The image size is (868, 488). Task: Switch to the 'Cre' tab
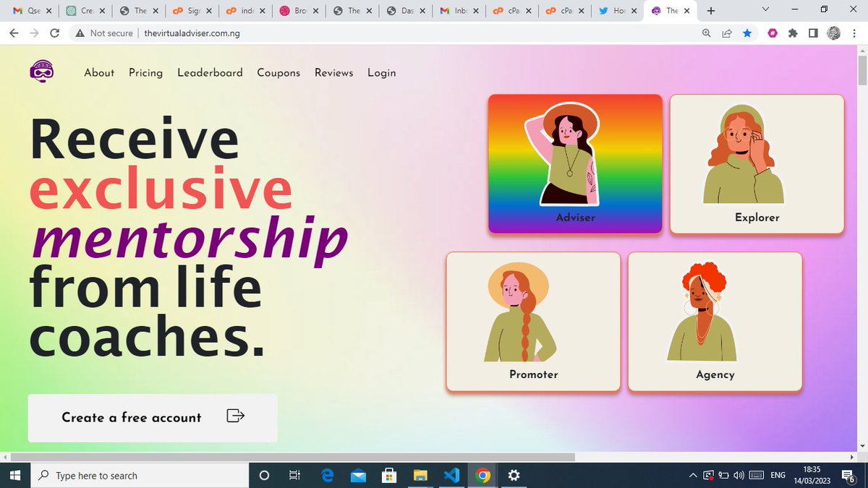click(84, 11)
